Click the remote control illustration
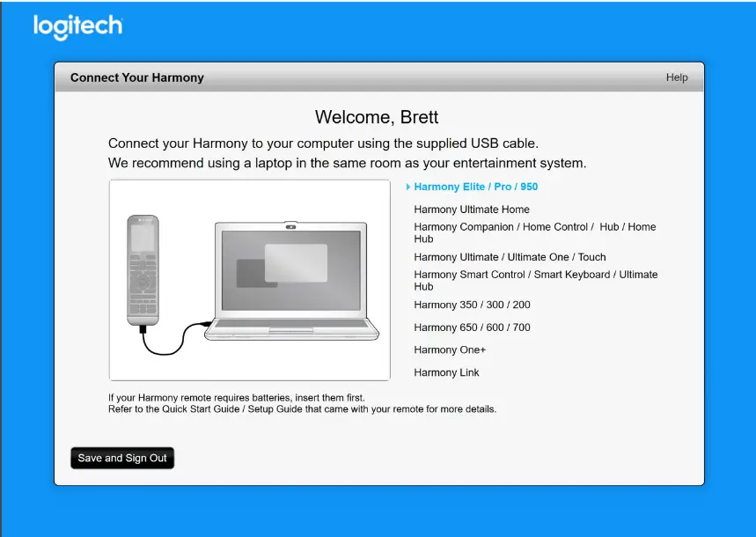Screen dimensions: 756x537 click(x=143, y=268)
